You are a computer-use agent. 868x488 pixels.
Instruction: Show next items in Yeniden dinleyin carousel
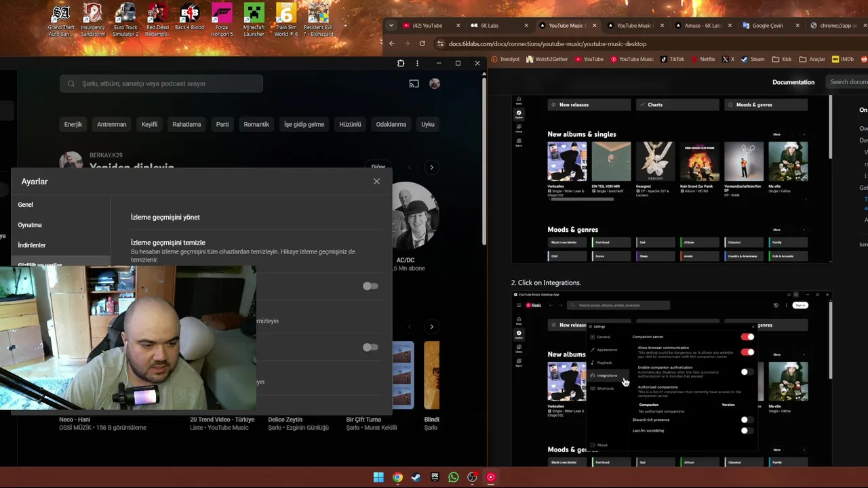[431, 167]
